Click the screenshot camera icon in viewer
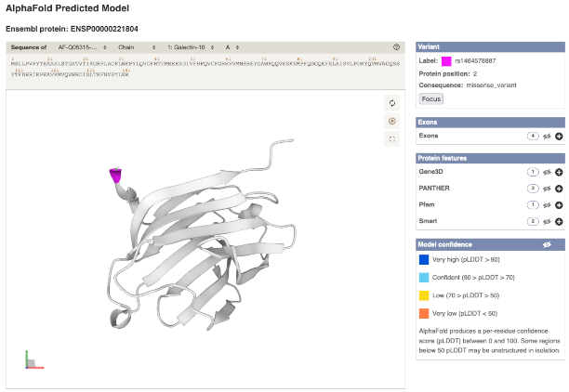The width and height of the screenshot is (569, 392). pos(392,121)
